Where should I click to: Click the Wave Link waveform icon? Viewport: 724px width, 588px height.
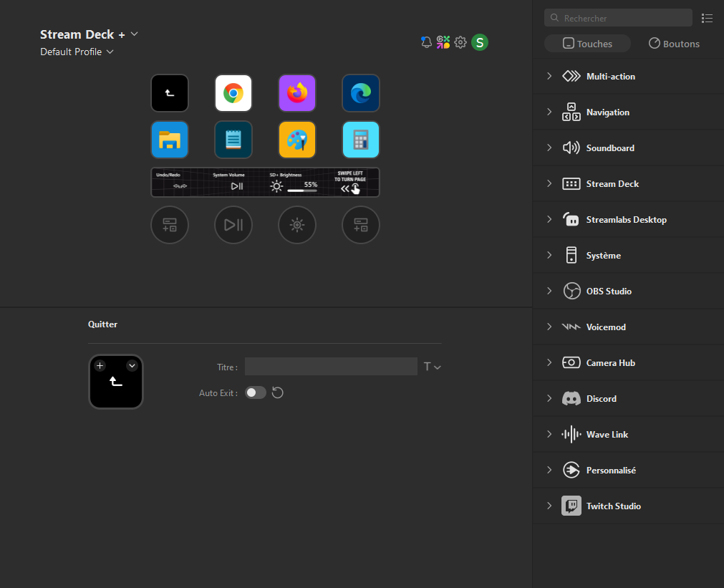571,434
